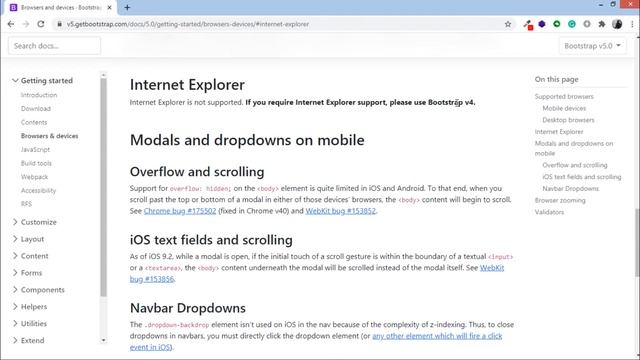Click the main page vertical scrollbar thumb
The width and height of the screenshot is (640, 360).
pyautogui.click(x=637, y=243)
